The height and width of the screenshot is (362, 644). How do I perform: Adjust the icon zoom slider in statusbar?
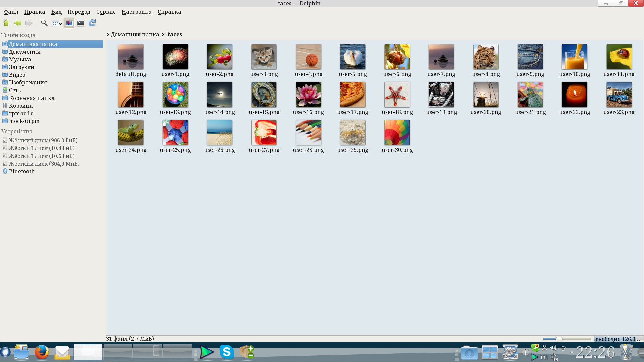coord(559,339)
